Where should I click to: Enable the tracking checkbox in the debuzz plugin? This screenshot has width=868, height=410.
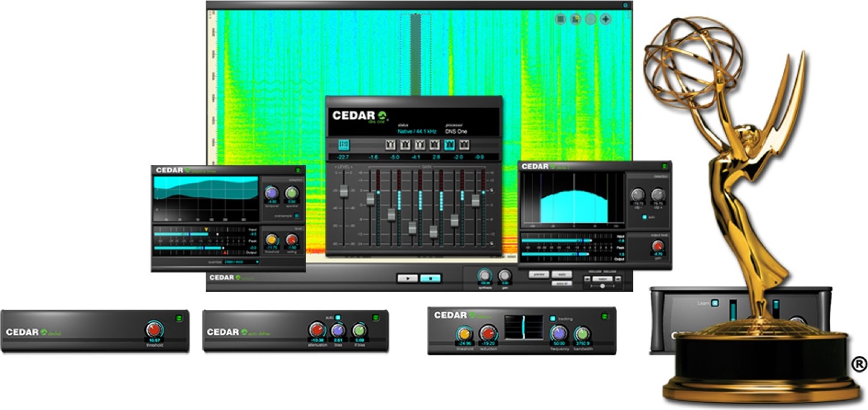click(x=553, y=318)
